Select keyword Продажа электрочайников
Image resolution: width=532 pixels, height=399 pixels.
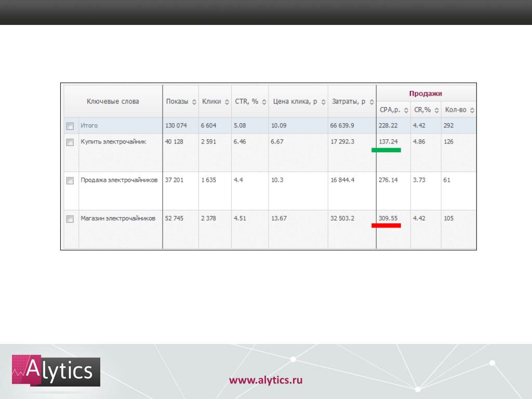(x=119, y=180)
